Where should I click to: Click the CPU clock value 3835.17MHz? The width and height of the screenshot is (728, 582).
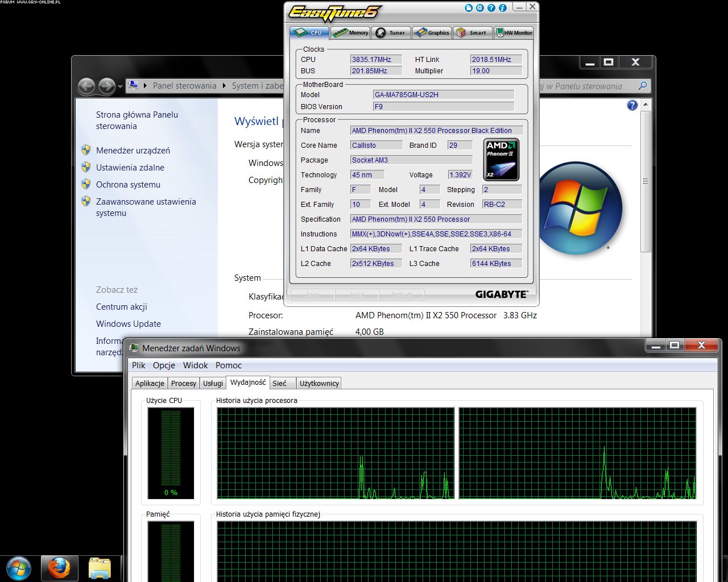tap(376, 59)
